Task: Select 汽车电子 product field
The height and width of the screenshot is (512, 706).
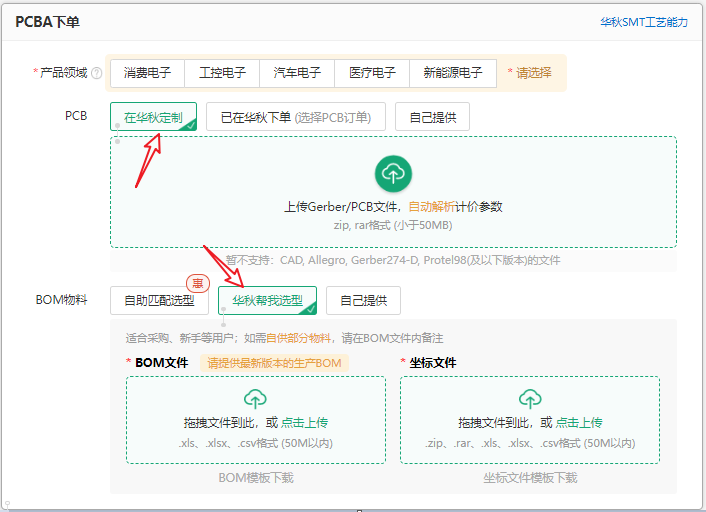Action: click(x=297, y=73)
